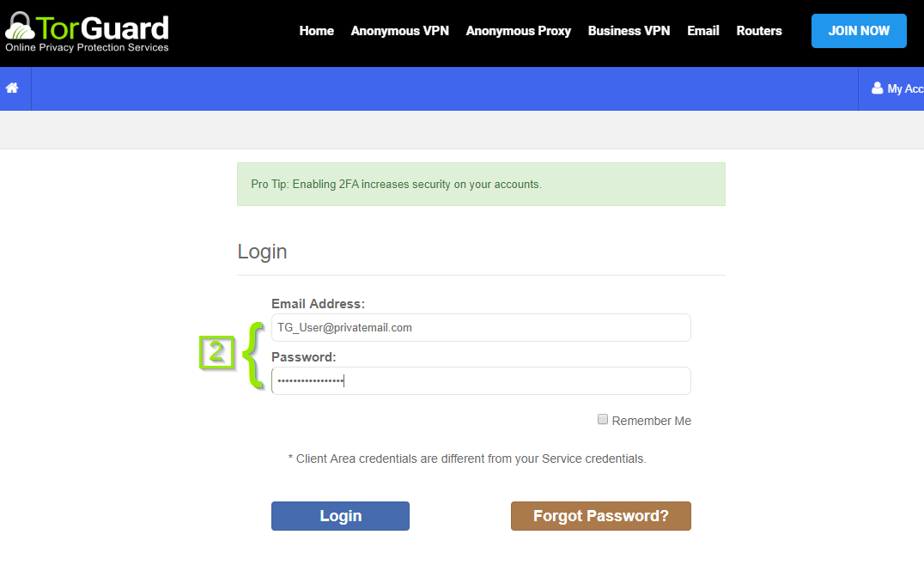Click the Remember Me label text
Screen dimensions: 924x571
click(x=651, y=421)
